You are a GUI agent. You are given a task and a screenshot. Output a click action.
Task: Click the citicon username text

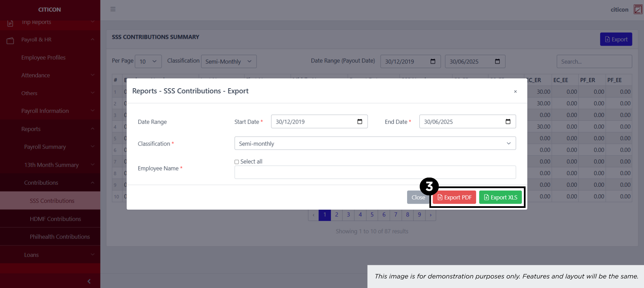(619, 10)
